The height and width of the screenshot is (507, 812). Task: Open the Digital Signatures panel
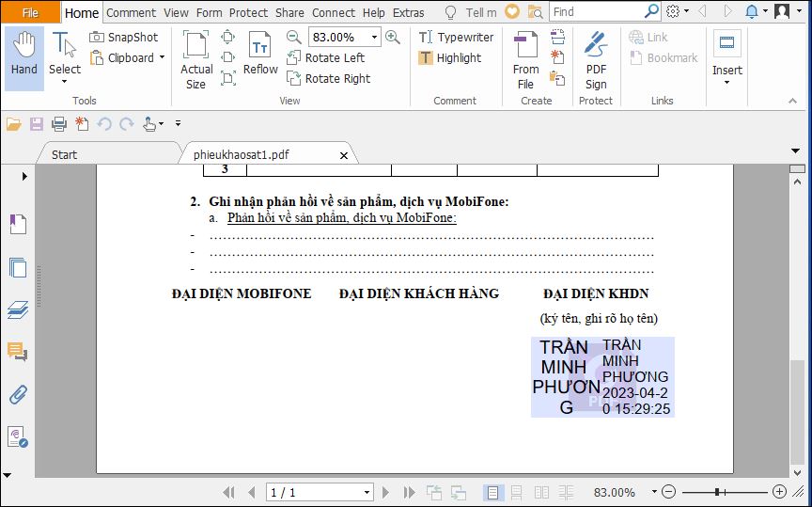[x=18, y=437]
